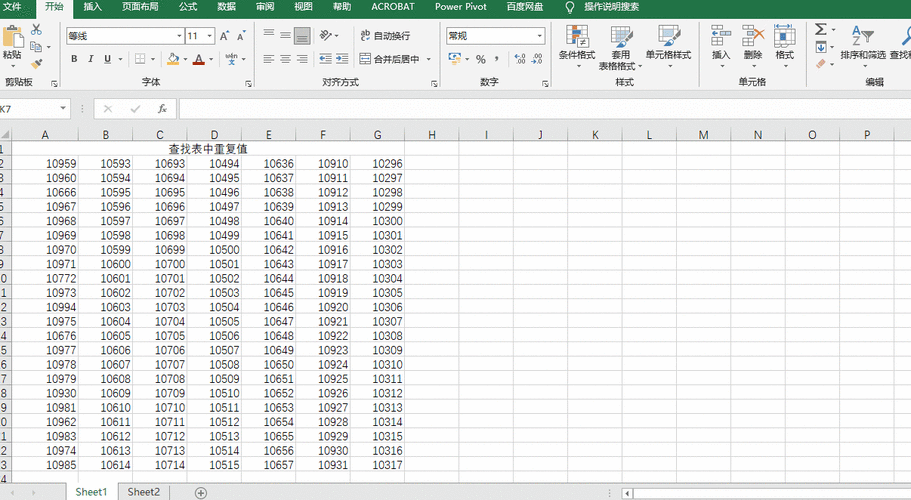Image resolution: width=911 pixels, height=500 pixels.
Task: Apply cell borders button
Action: tap(140, 59)
